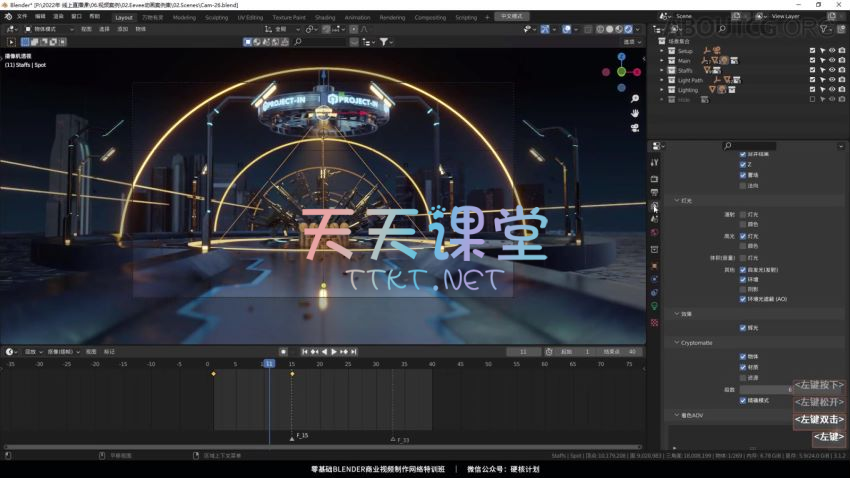Image resolution: width=850 pixels, height=478 pixels.
Task: Click the current frame number field
Action: 522,352
